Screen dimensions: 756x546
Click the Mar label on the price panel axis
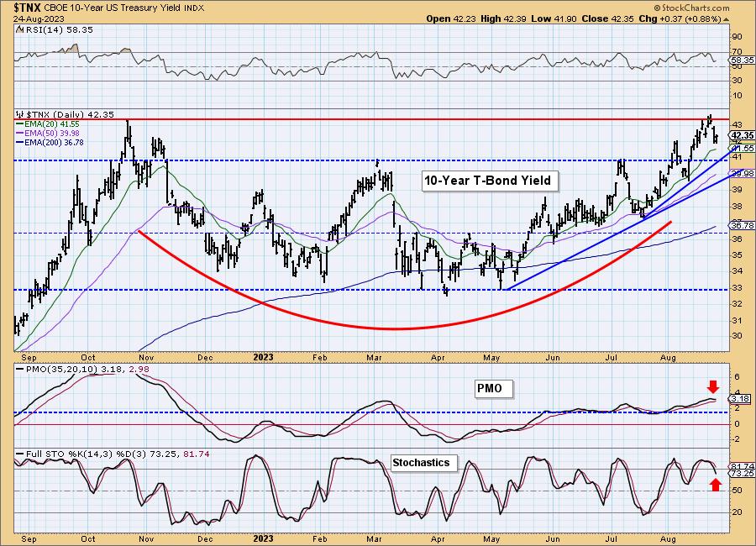coord(374,357)
